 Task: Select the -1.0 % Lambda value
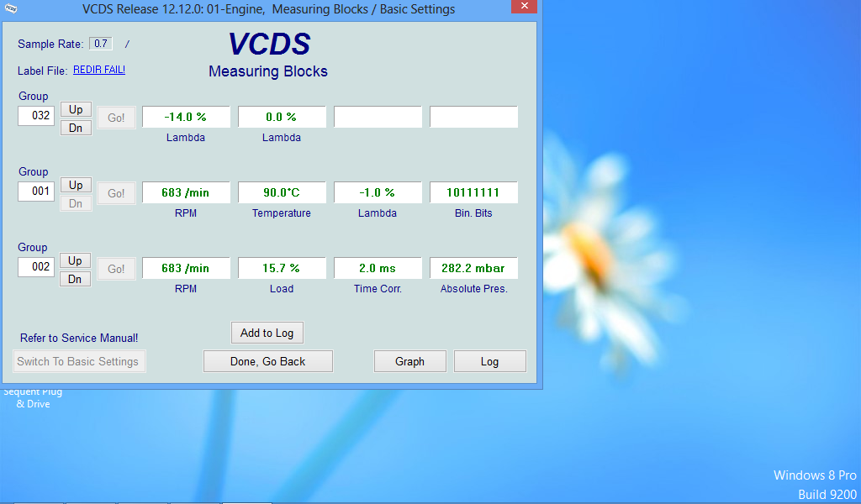pyautogui.click(x=378, y=192)
